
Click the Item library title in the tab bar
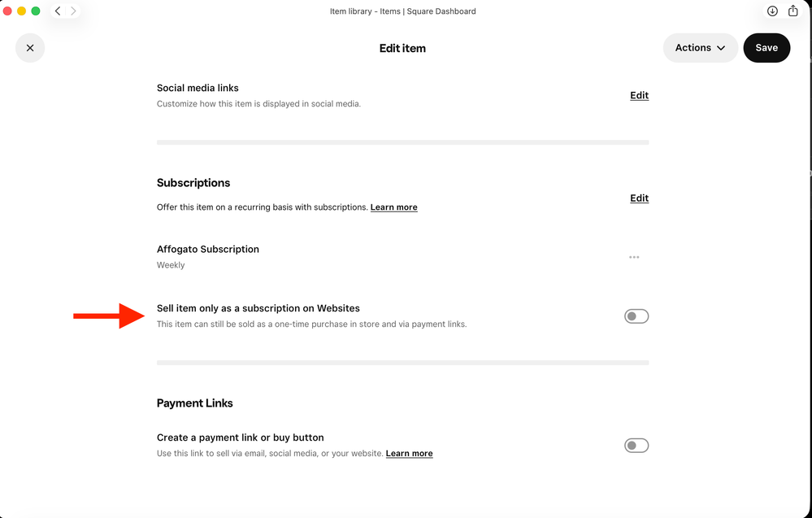[x=402, y=11]
